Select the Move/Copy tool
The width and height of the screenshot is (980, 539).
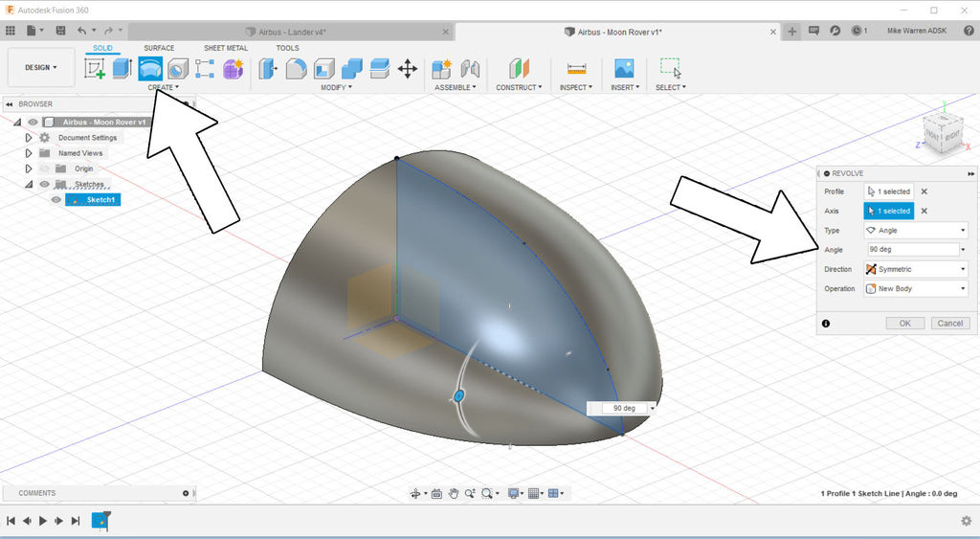pos(408,68)
